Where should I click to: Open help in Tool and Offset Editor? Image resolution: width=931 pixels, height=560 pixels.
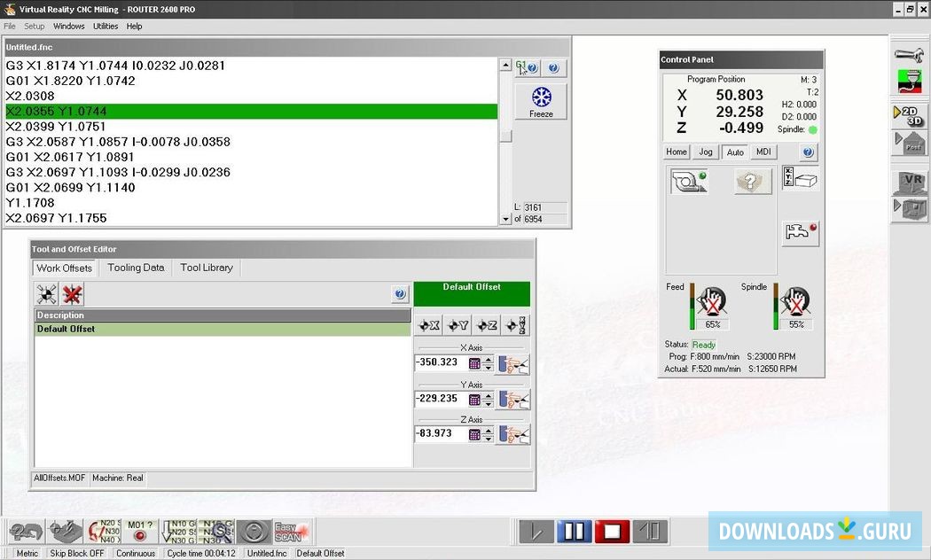click(400, 293)
